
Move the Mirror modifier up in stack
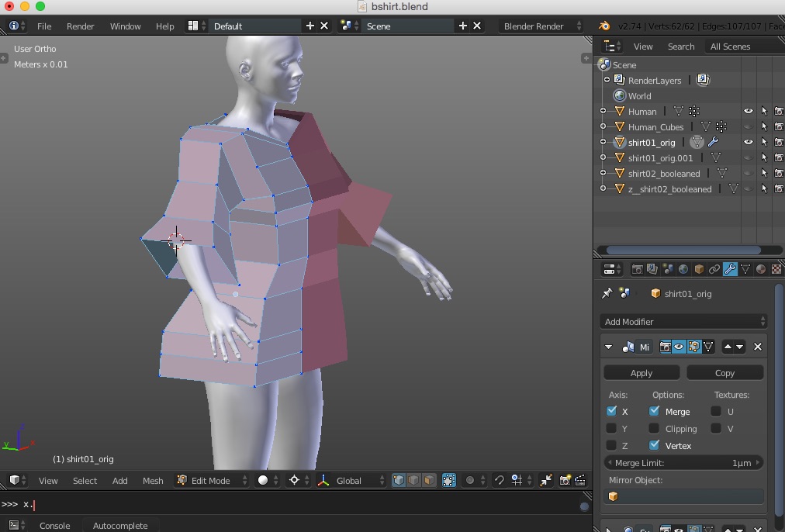(728, 347)
